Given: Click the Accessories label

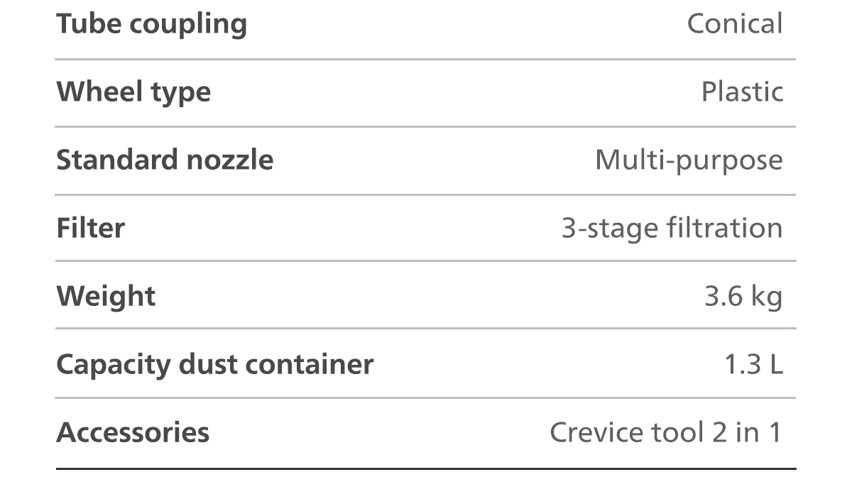Looking at the screenshot, I should tap(133, 432).
